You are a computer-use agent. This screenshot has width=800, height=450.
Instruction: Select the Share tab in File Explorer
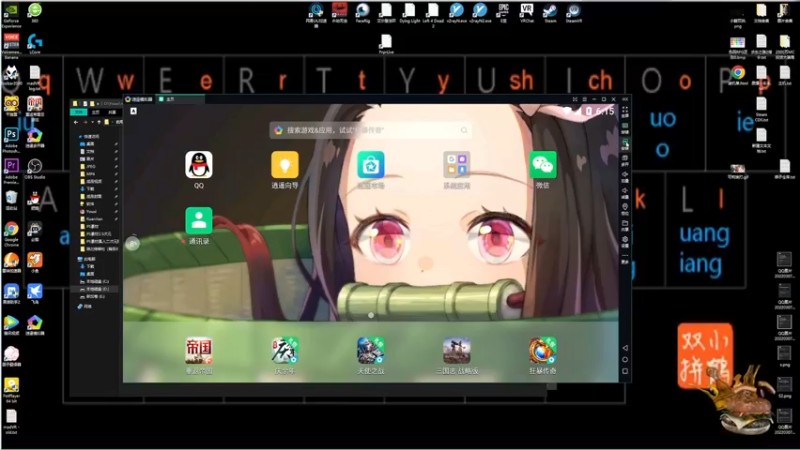tap(112, 112)
